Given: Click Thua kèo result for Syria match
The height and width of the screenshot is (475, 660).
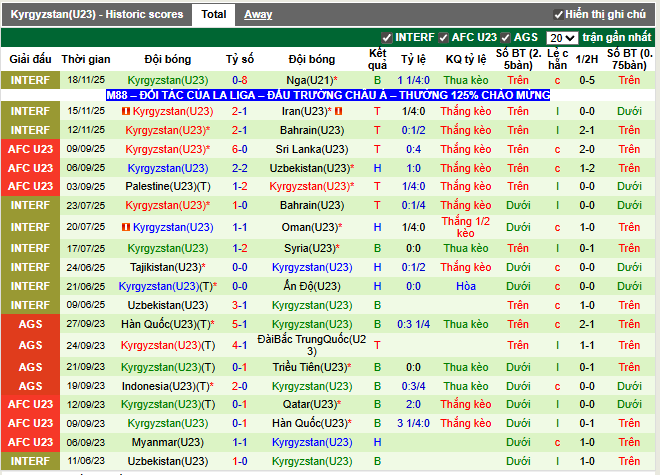Looking at the screenshot, I should [466, 248].
